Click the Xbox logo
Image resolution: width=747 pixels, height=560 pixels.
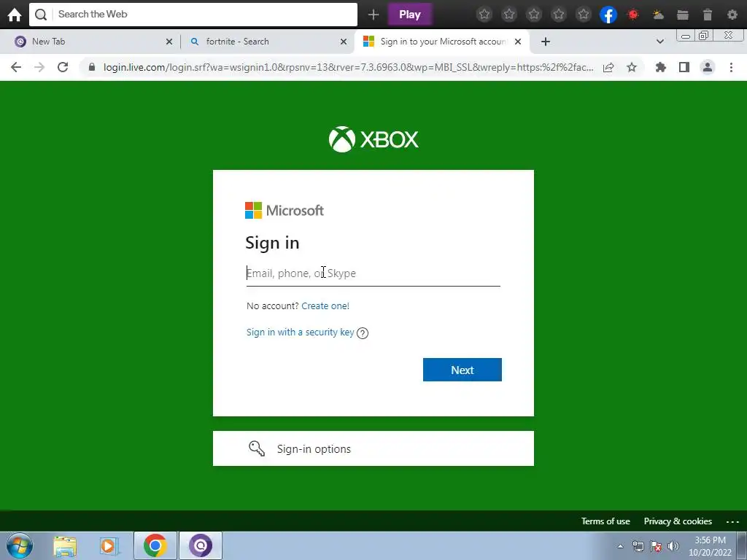click(373, 139)
